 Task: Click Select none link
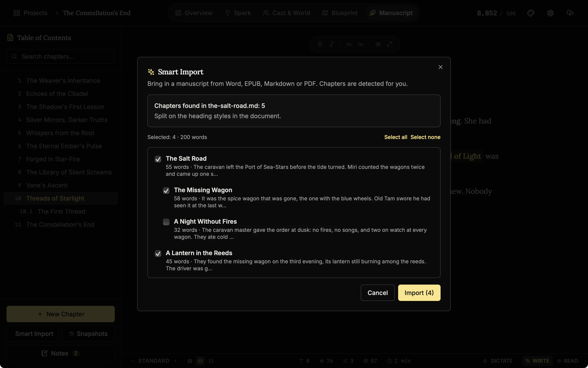pos(425,137)
